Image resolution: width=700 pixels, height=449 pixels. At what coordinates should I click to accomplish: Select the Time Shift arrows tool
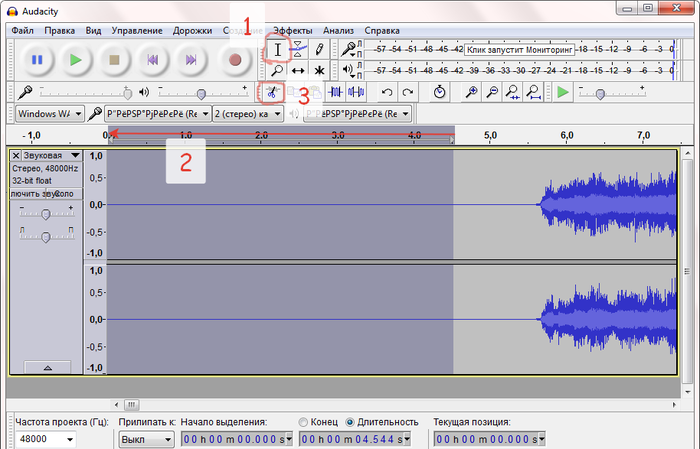298,70
